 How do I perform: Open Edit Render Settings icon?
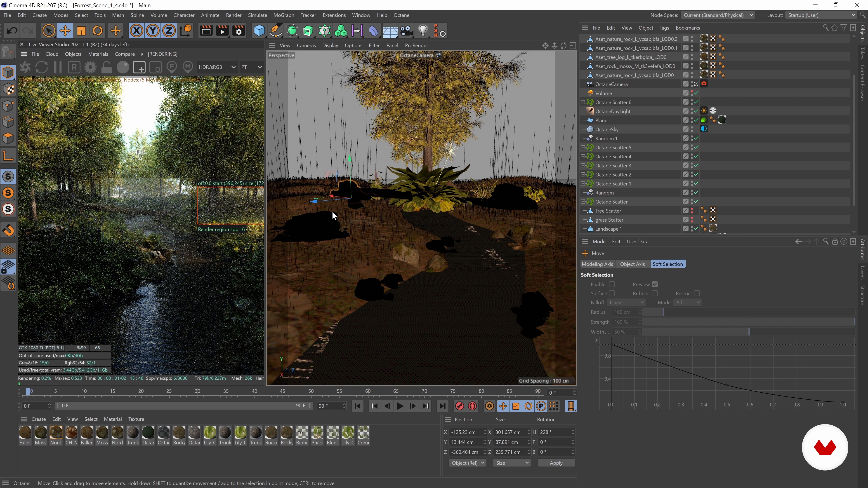pyautogui.click(x=238, y=31)
